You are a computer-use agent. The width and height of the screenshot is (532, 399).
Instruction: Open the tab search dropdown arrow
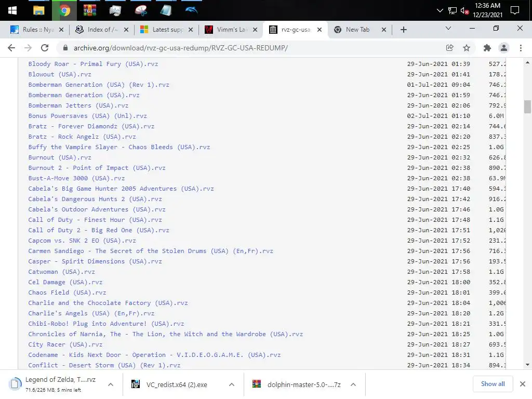[x=448, y=28]
